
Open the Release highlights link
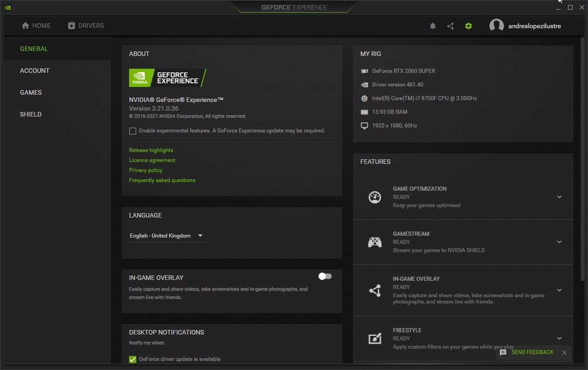(x=151, y=150)
